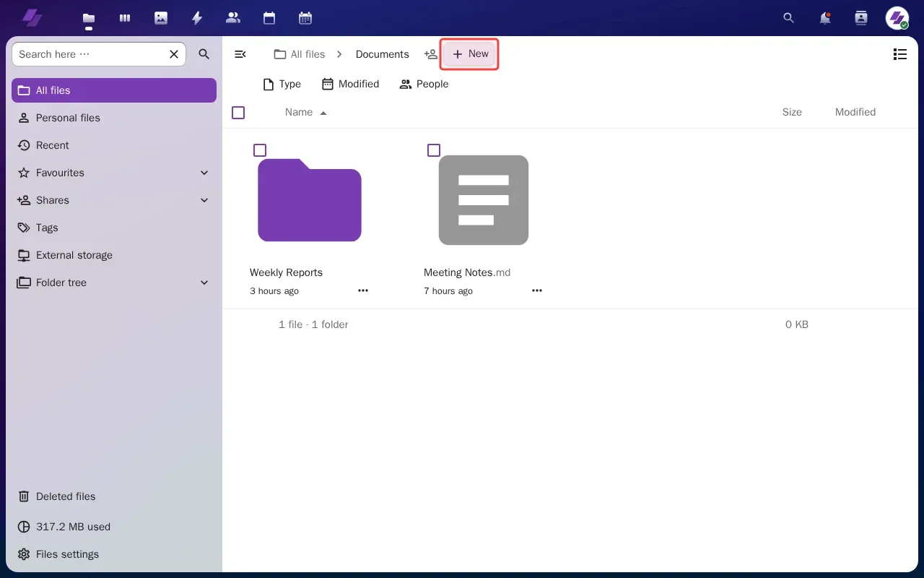Open actions menu for Meeting Notes.md
924x578 pixels.
pyautogui.click(x=537, y=290)
